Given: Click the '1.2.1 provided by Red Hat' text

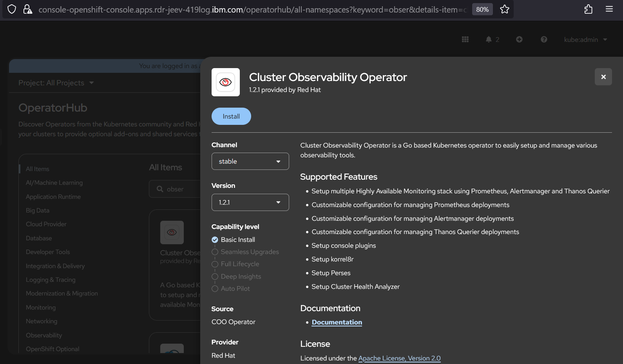Looking at the screenshot, I should click(x=285, y=90).
